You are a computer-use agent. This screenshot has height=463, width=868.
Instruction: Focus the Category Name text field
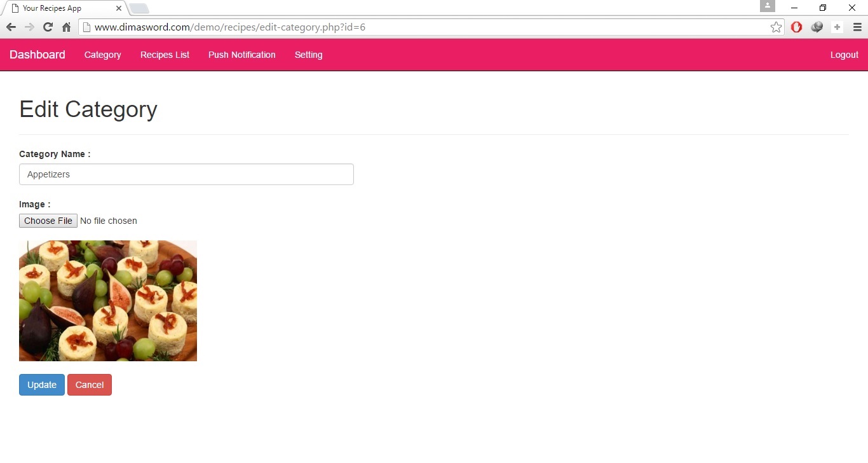[186, 174]
